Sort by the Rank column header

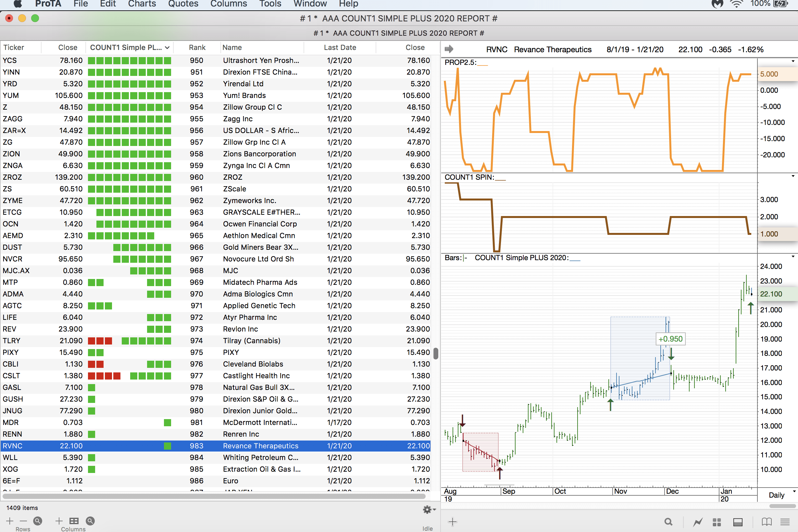click(x=197, y=47)
